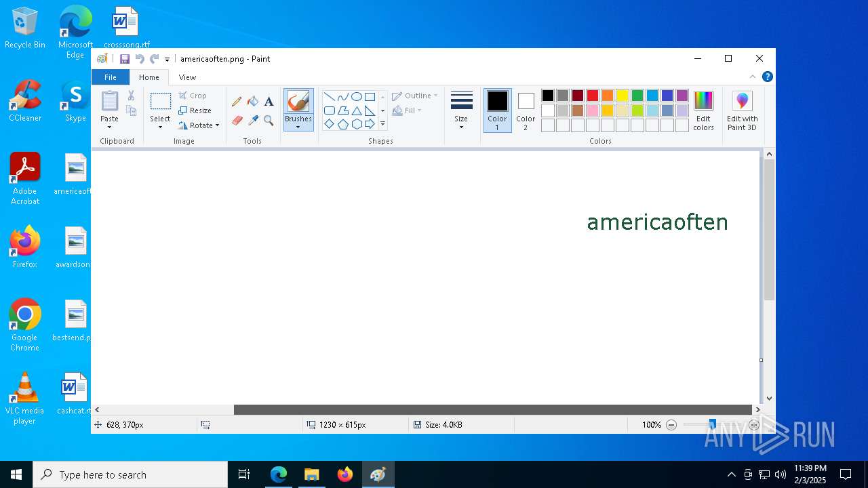This screenshot has width=868, height=488.
Task: Open the Select dropdown arrow
Action: coord(160,127)
